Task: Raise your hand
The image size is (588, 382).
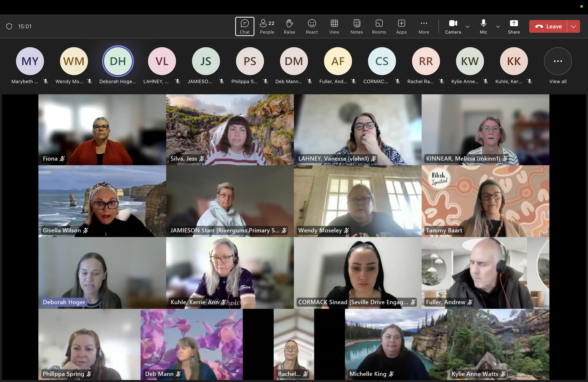Action: (289, 26)
